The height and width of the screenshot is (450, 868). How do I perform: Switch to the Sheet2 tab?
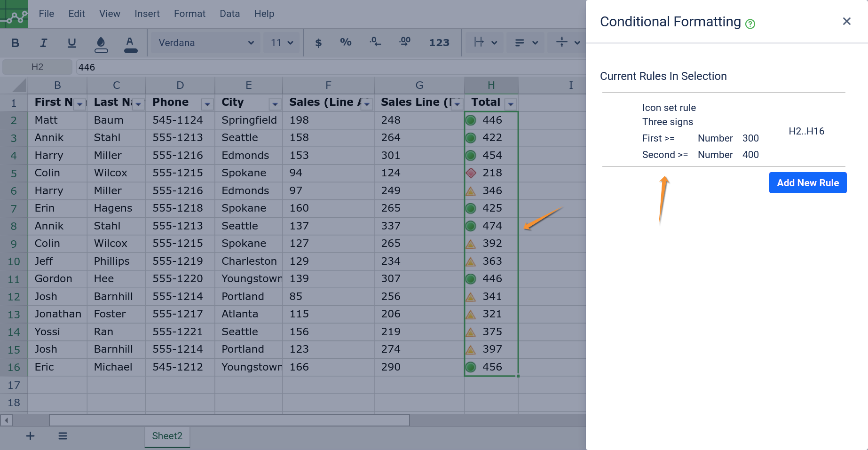click(x=167, y=436)
